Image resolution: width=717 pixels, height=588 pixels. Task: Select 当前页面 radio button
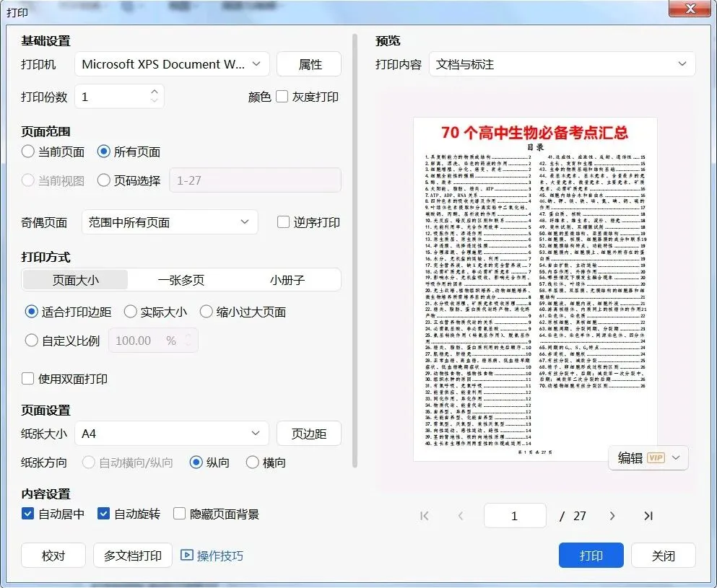tap(28, 152)
